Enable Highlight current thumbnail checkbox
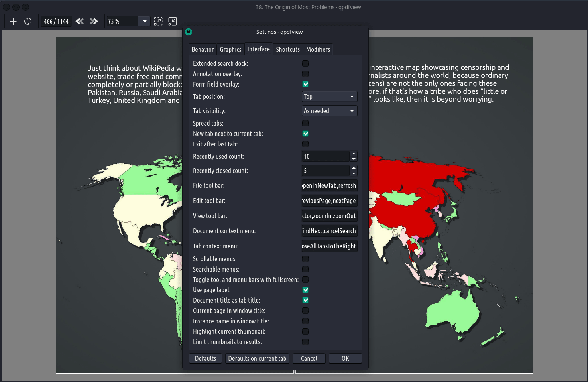 [x=305, y=331]
